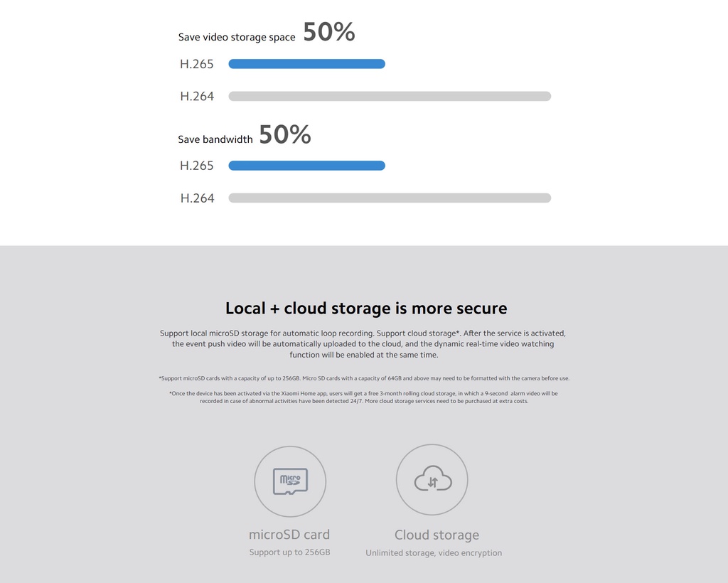This screenshot has height=583, width=728.
Task: Click the 'Save video storage space' text
Action: (x=237, y=37)
